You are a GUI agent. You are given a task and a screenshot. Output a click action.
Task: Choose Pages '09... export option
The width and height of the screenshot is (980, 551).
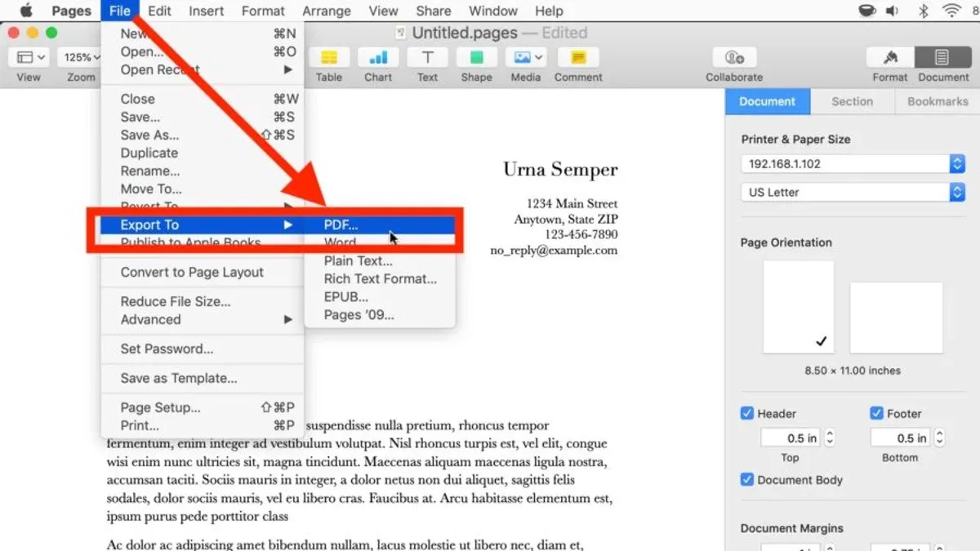(x=379, y=315)
